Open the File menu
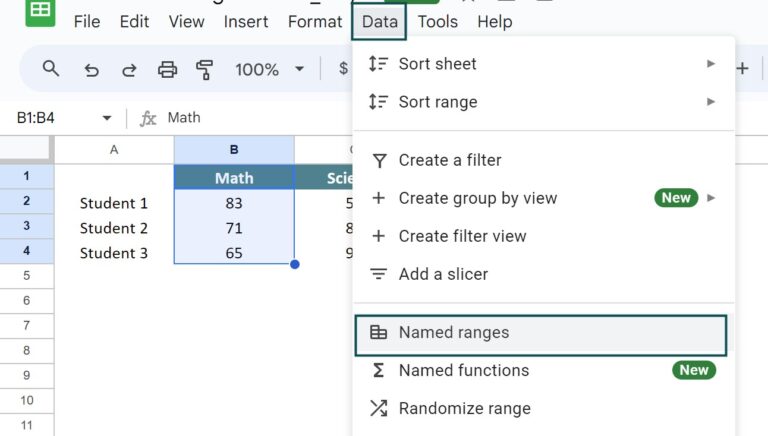Image resolution: width=768 pixels, height=436 pixels. click(x=87, y=22)
